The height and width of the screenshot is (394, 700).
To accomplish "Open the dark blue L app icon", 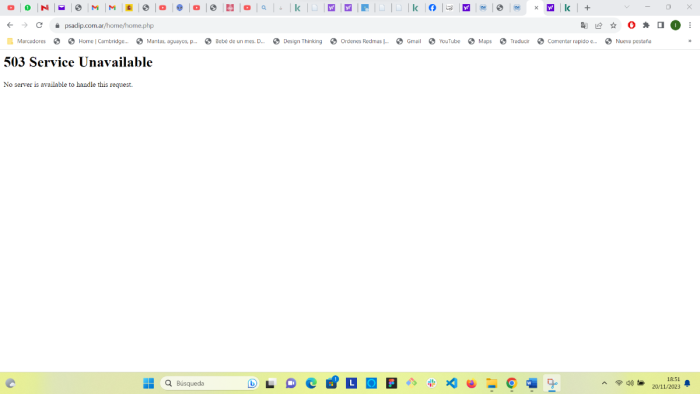I will pyautogui.click(x=351, y=383).
